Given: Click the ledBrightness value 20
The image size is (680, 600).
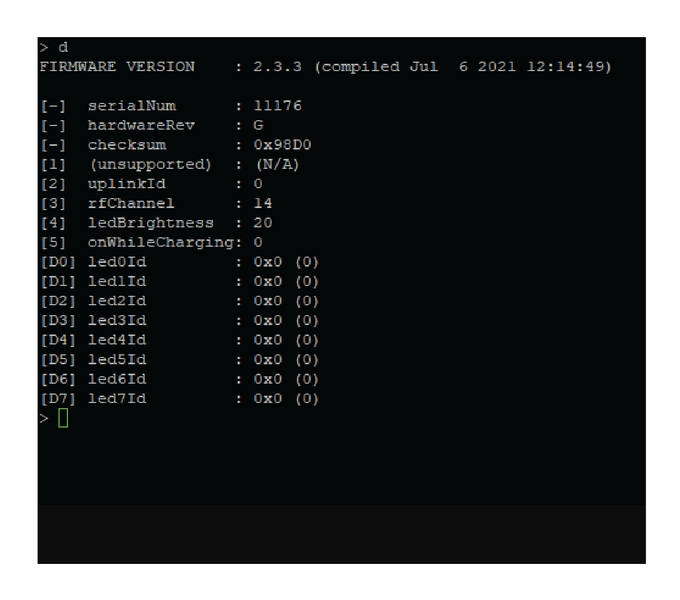Looking at the screenshot, I should pyautogui.click(x=263, y=223).
